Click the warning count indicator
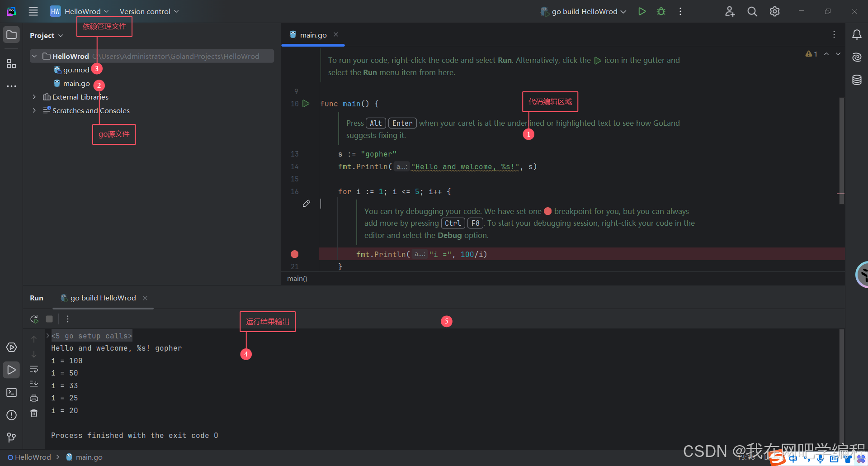 pos(811,54)
